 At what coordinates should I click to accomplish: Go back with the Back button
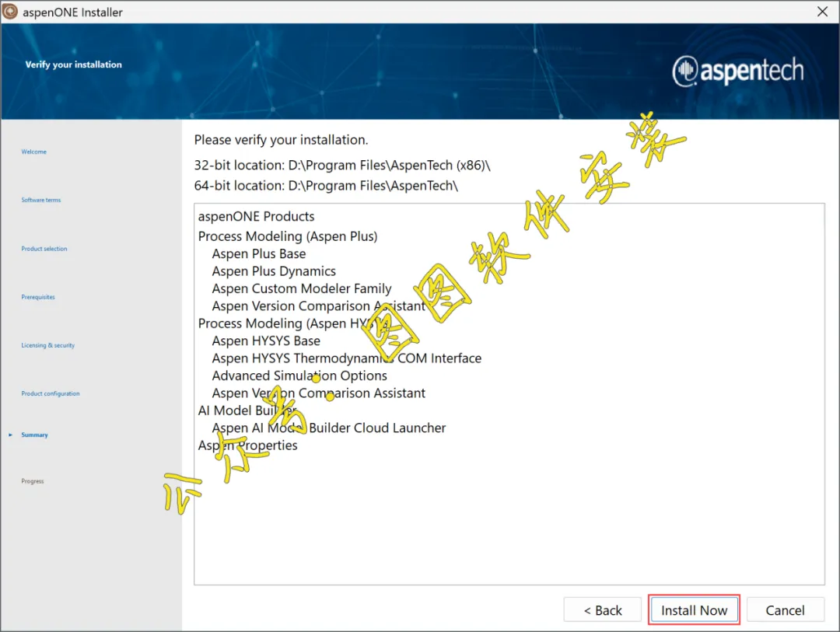(x=602, y=610)
